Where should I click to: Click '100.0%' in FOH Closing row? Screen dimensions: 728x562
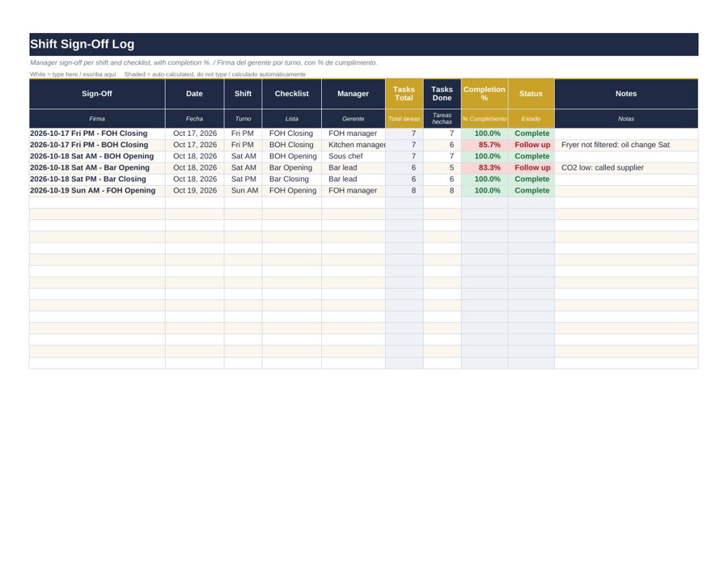pos(485,133)
